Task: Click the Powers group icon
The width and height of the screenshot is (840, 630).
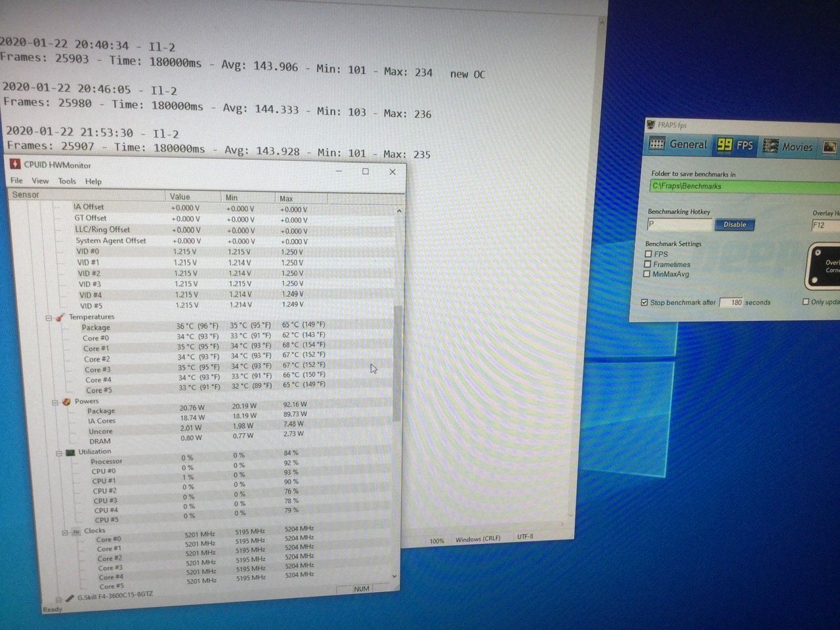Action: click(66, 401)
